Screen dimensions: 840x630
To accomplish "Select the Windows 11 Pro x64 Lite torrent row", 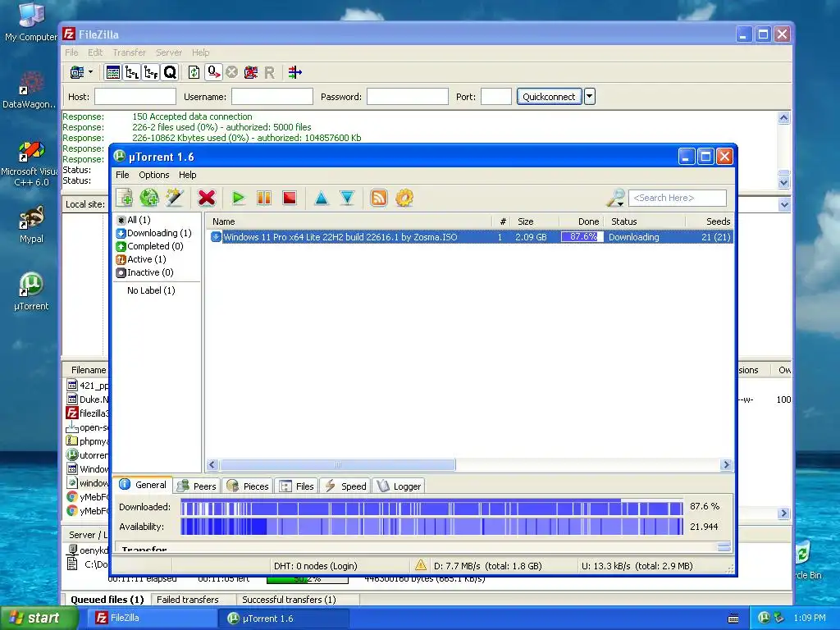I will pyautogui.click(x=470, y=237).
